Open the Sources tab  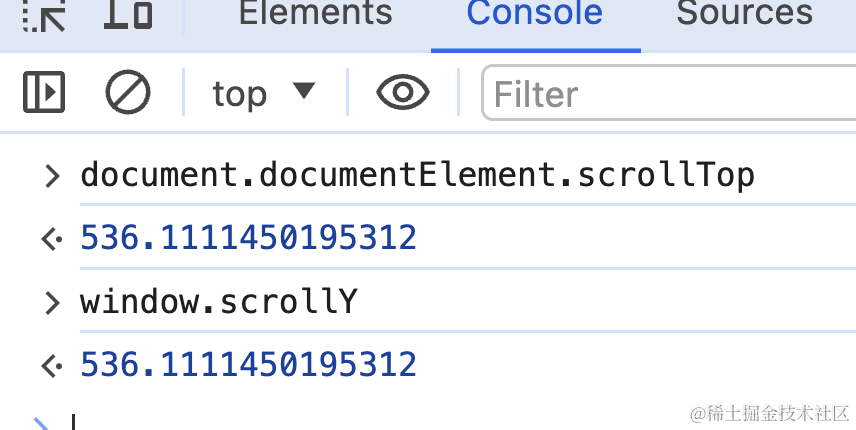743,14
